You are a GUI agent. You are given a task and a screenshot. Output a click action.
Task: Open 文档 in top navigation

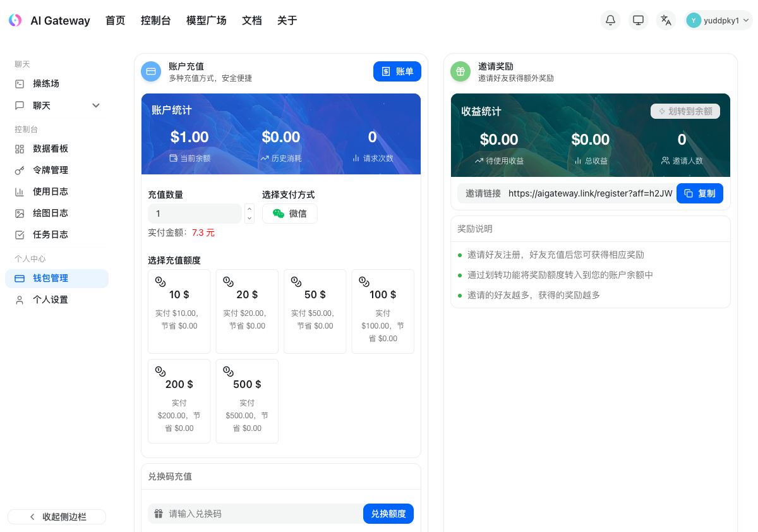coord(252,20)
